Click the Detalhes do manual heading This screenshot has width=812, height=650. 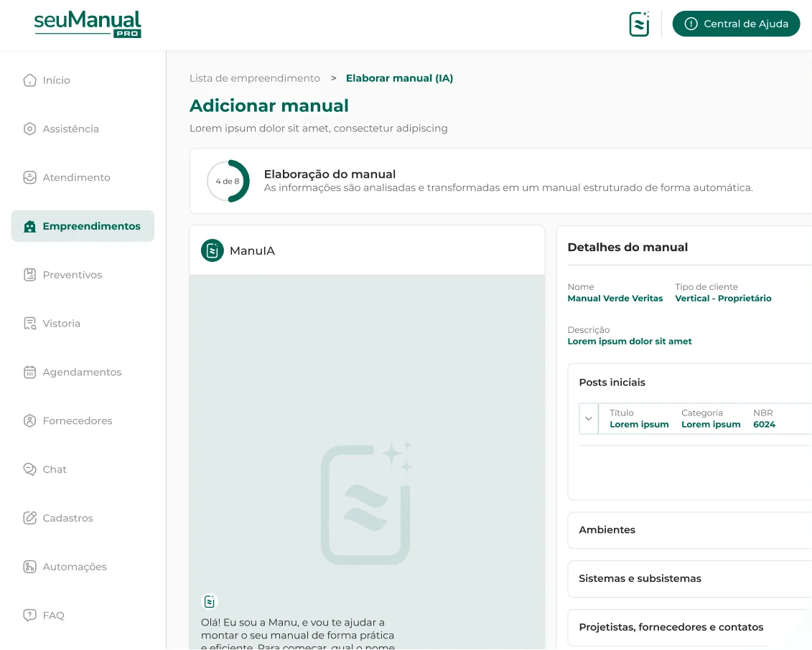click(627, 247)
